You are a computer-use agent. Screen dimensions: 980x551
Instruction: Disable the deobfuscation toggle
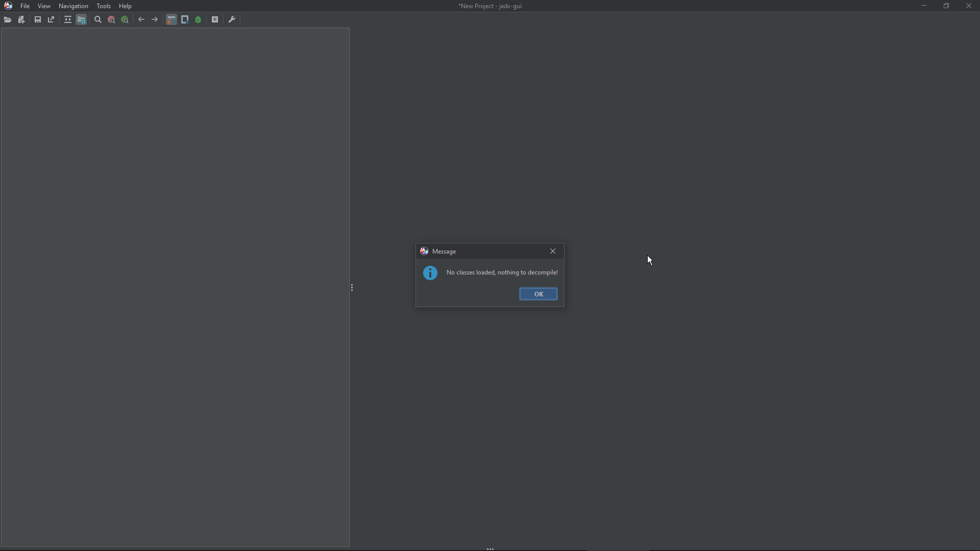pyautogui.click(x=171, y=19)
